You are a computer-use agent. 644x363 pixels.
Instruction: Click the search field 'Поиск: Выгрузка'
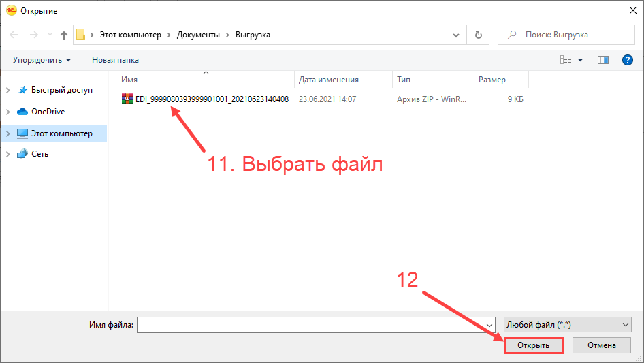click(566, 35)
